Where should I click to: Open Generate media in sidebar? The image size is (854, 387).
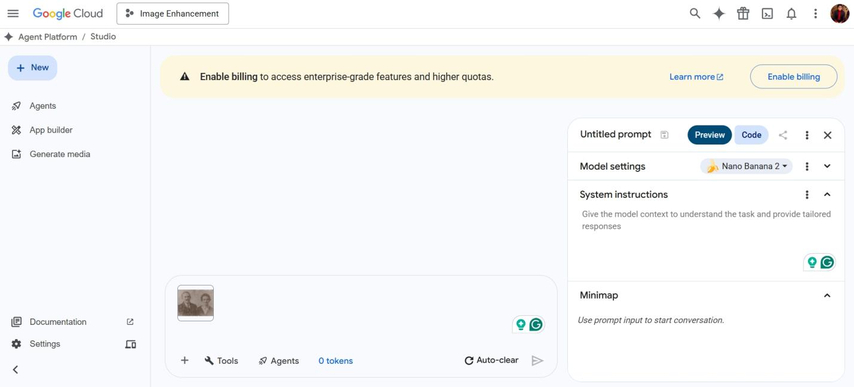tap(60, 154)
